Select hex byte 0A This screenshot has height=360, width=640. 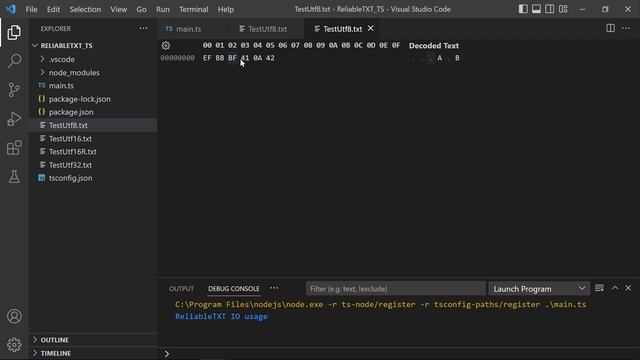coord(258,58)
